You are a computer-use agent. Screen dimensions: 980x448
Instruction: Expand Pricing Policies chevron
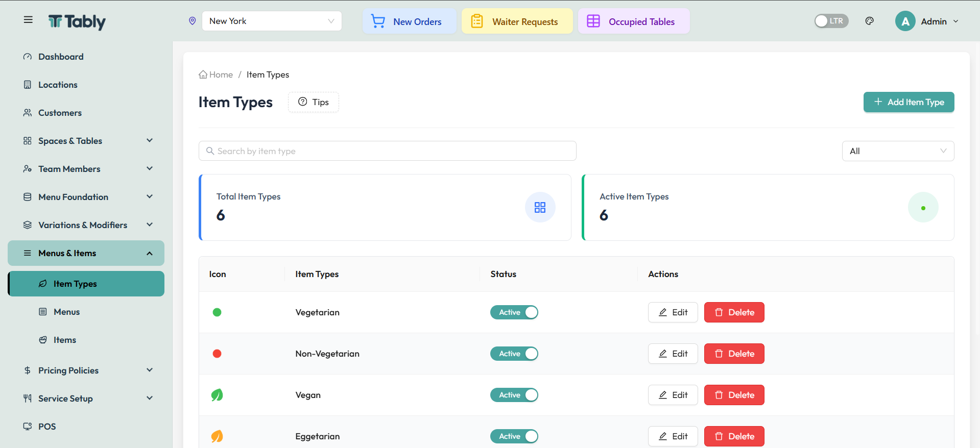(150, 370)
